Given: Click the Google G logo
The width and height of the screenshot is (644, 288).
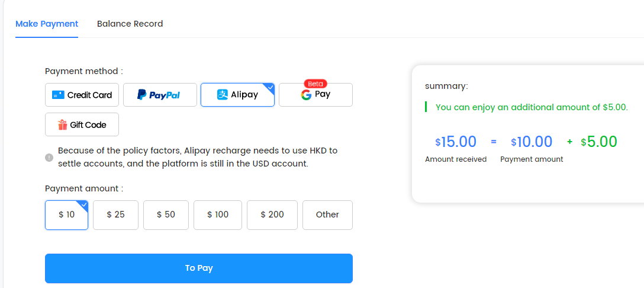Looking at the screenshot, I should (306, 95).
